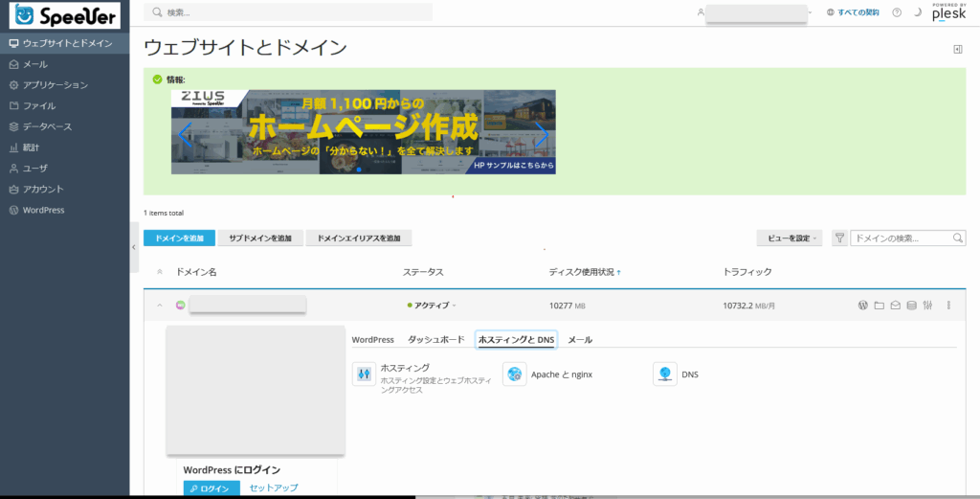Open the すべての契約 link

(853, 12)
